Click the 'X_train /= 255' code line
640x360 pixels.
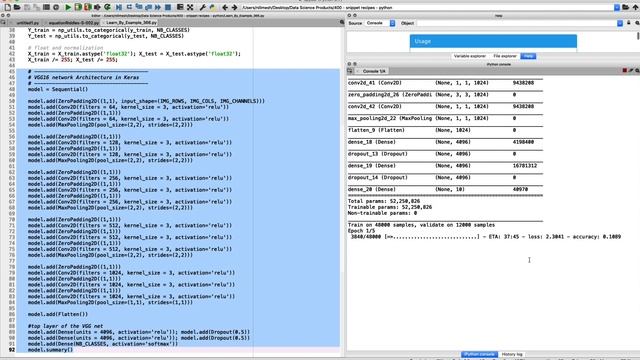pos(73,60)
